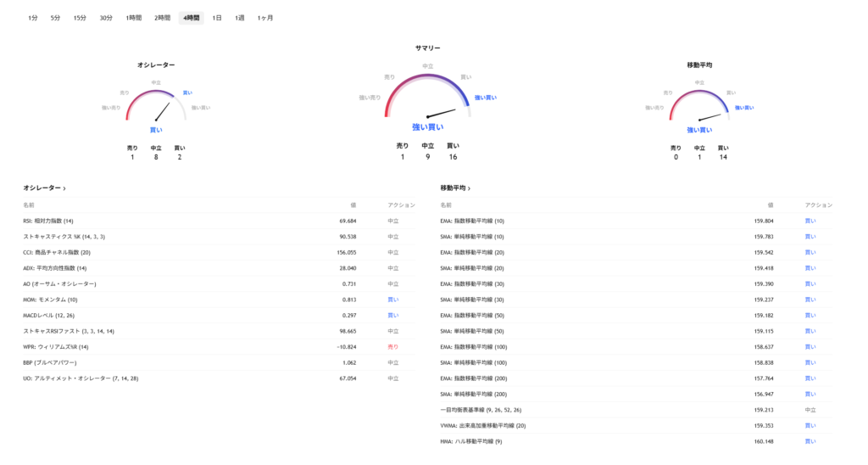The height and width of the screenshot is (465, 868).
Task: Choose the 1ヶ月 timeframe tab
Action: tap(265, 18)
